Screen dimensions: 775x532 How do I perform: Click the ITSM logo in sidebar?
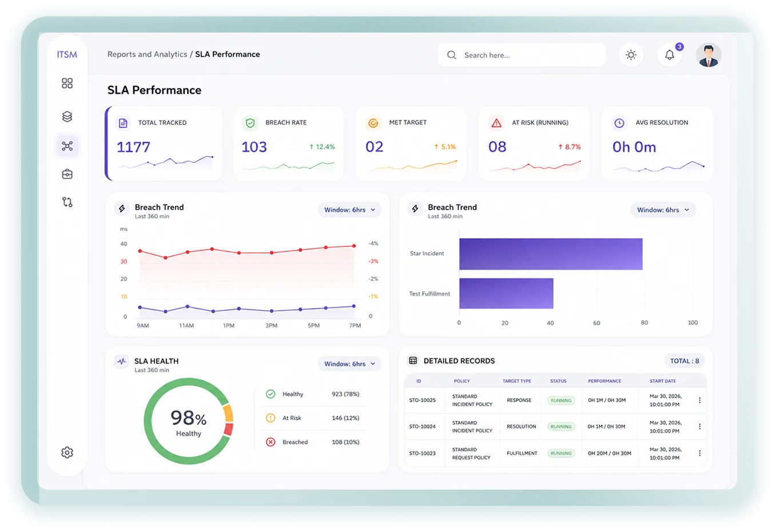(x=67, y=55)
